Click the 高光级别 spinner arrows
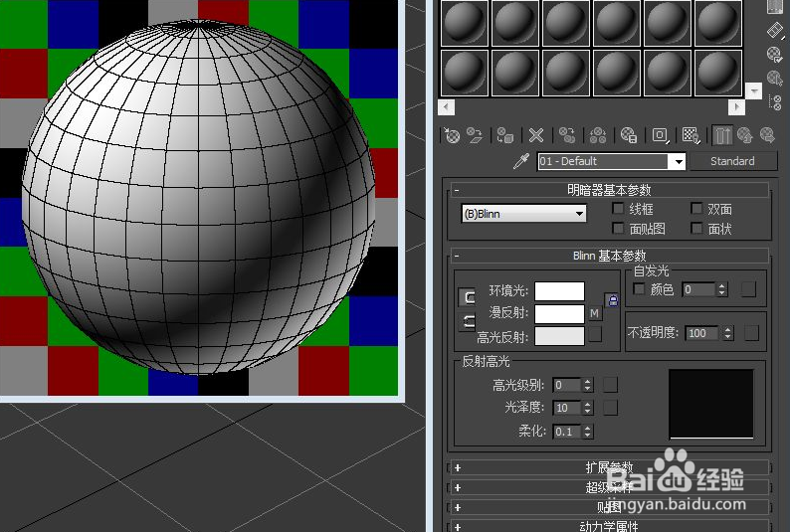 [587, 385]
